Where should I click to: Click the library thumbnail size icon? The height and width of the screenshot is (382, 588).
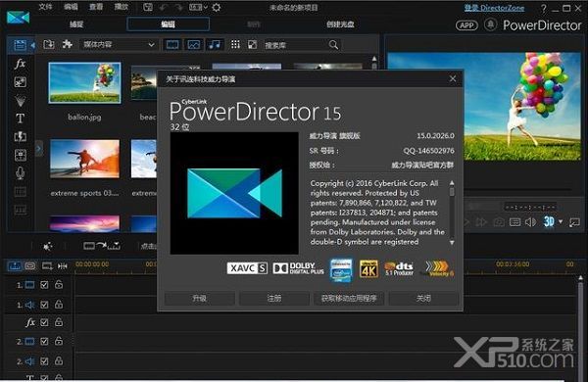(x=253, y=45)
